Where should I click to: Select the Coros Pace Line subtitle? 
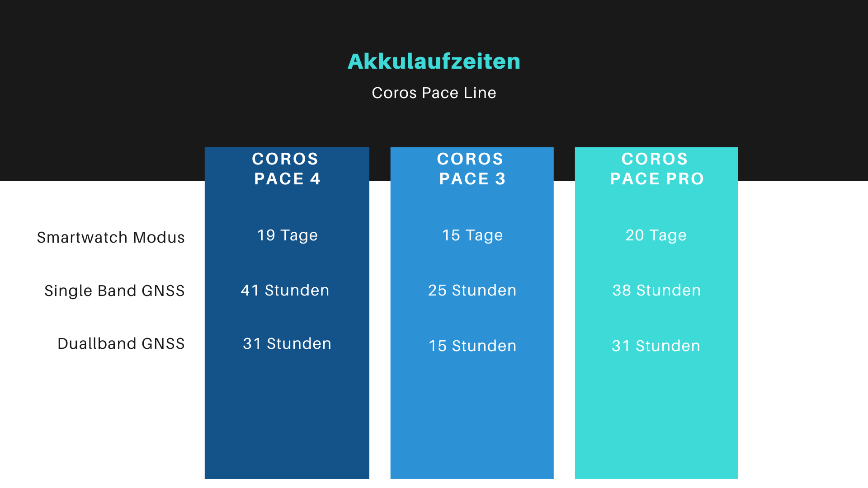point(434,93)
